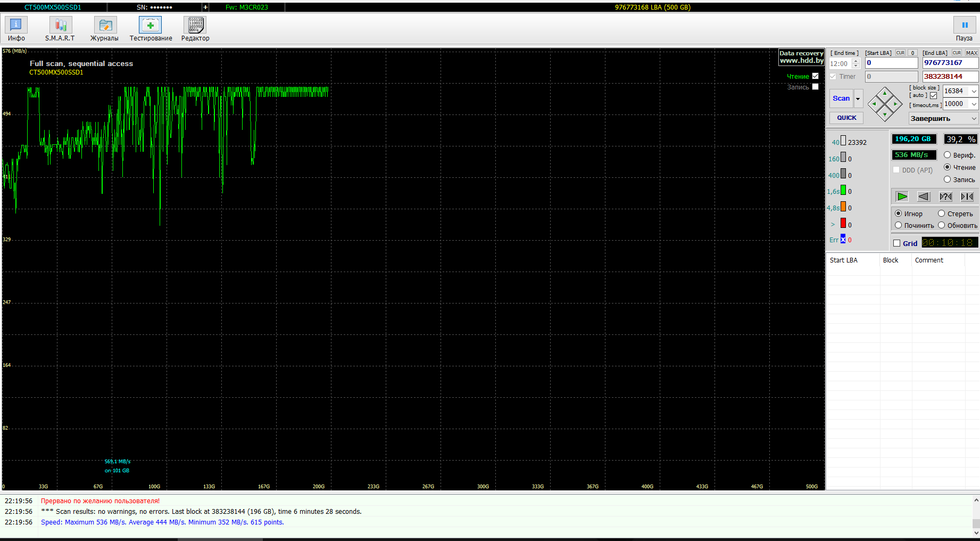This screenshot has width=980, height=541.
Task: Click the Start LBA input field
Action: tap(892, 63)
